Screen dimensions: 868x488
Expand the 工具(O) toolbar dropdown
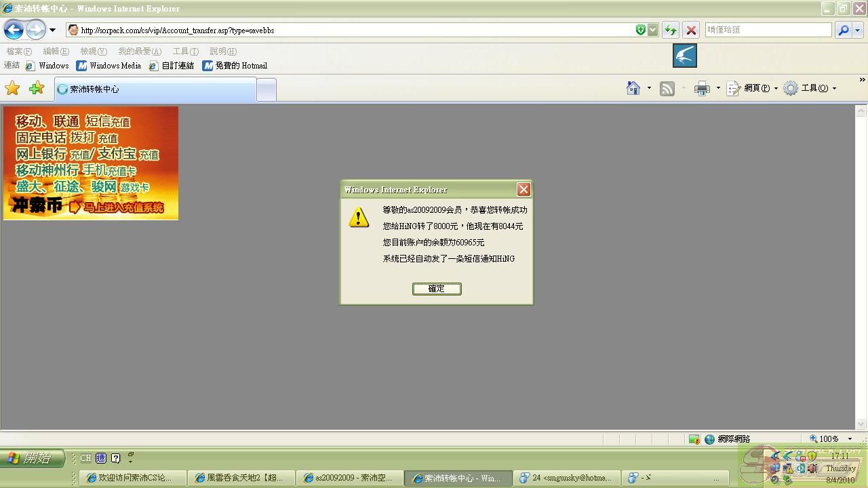coord(834,88)
